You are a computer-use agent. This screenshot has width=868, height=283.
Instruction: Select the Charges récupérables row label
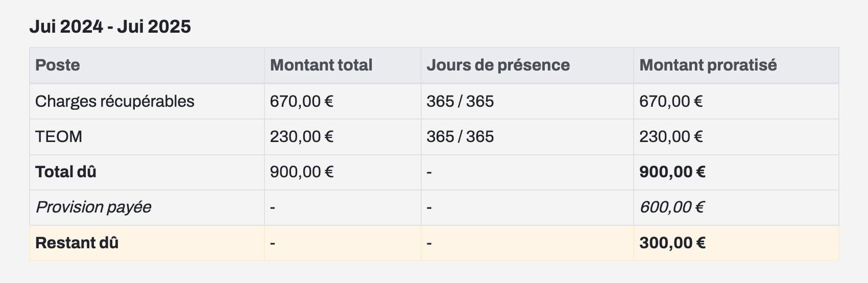pos(115,101)
